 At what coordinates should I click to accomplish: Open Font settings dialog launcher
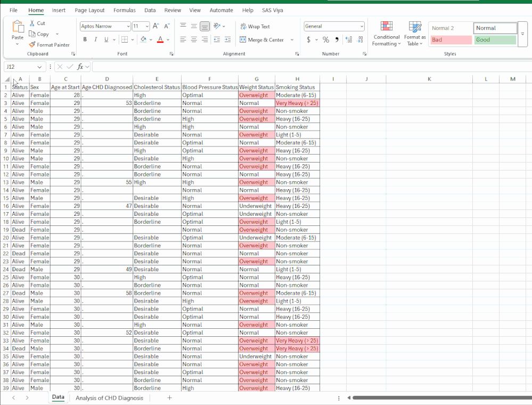[171, 54]
